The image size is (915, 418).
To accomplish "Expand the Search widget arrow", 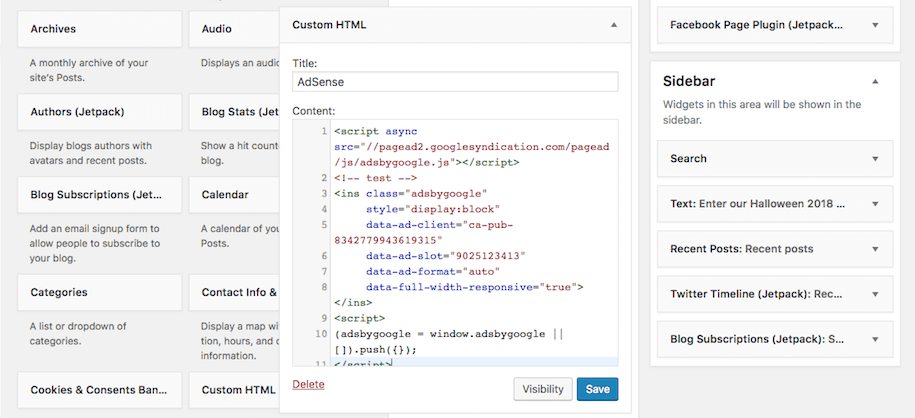I will (875, 159).
